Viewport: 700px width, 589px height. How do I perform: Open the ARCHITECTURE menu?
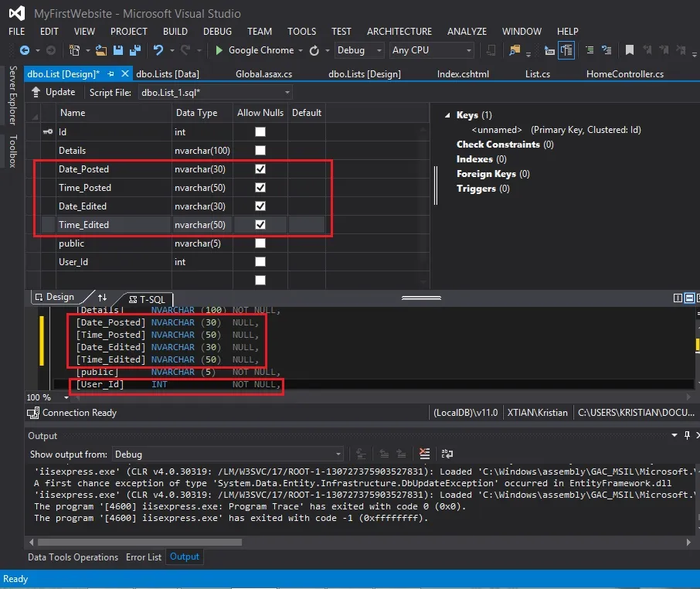pos(399,31)
